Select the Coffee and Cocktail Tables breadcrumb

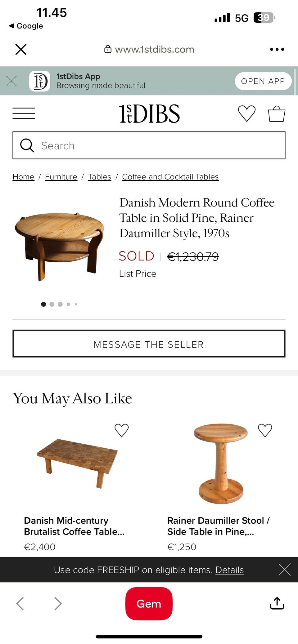click(x=170, y=177)
